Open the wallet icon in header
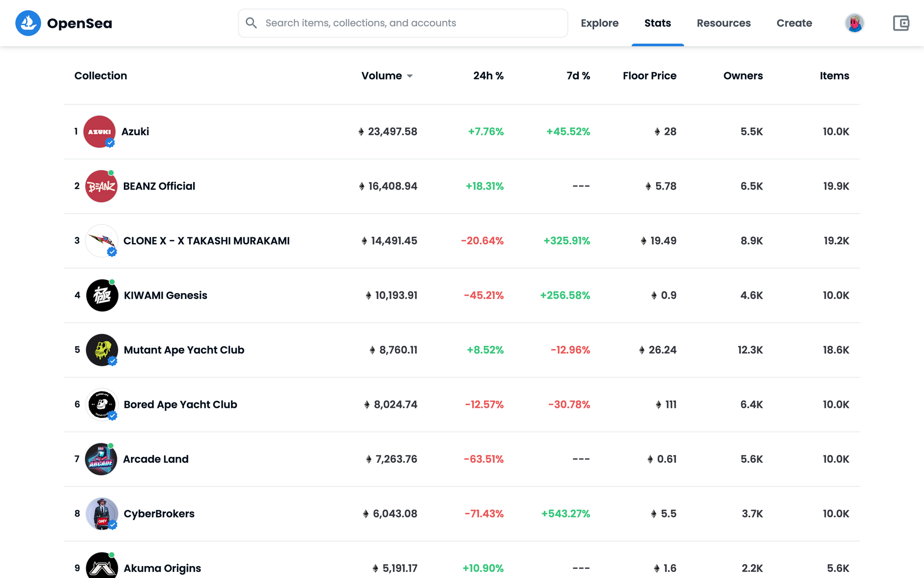Image resolution: width=924 pixels, height=578 pixels. 900,23
